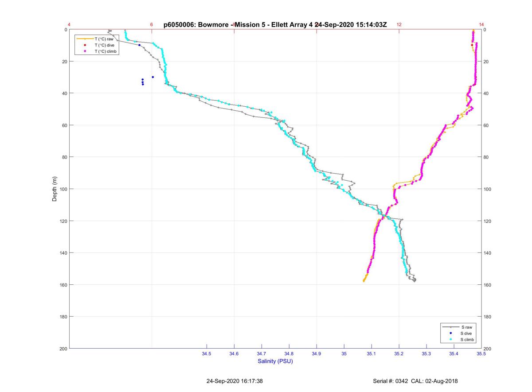Click depth tick 20 on right axis
Screen dimensions: 532x392
[486, 62]
